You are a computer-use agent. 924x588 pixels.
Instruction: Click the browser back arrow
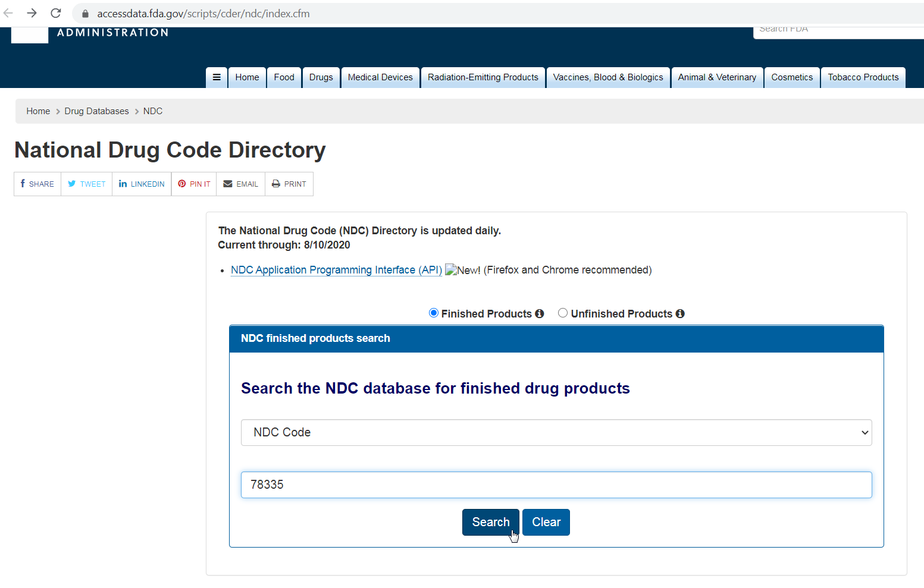[x=8, y=13]
